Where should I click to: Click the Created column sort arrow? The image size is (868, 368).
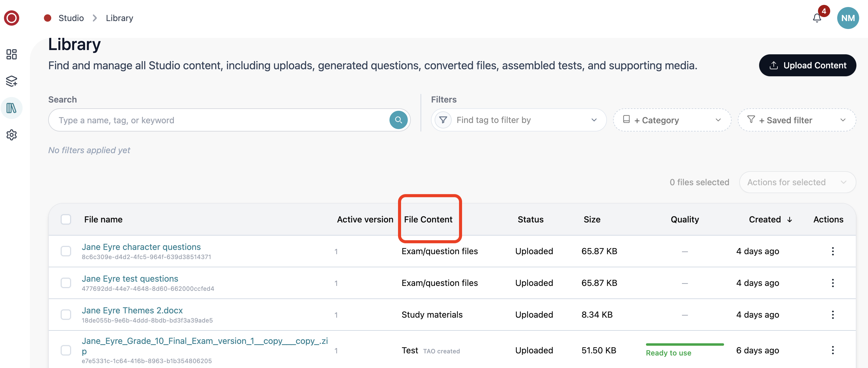click(x=790, y=220)
